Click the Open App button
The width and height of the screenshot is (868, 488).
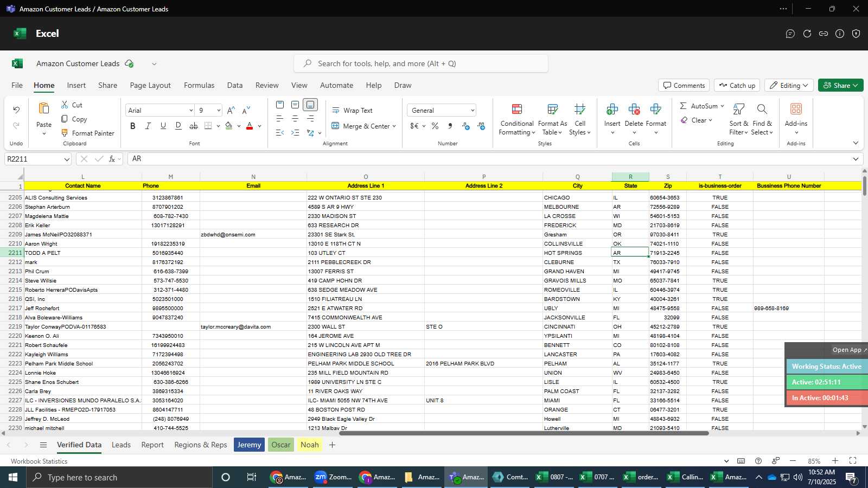849,350
